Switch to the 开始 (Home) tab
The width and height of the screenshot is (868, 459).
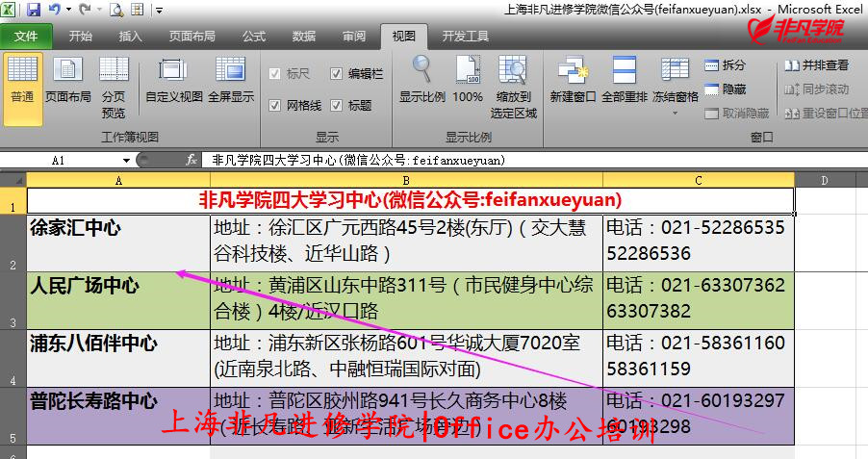click(x=80, y=37)
